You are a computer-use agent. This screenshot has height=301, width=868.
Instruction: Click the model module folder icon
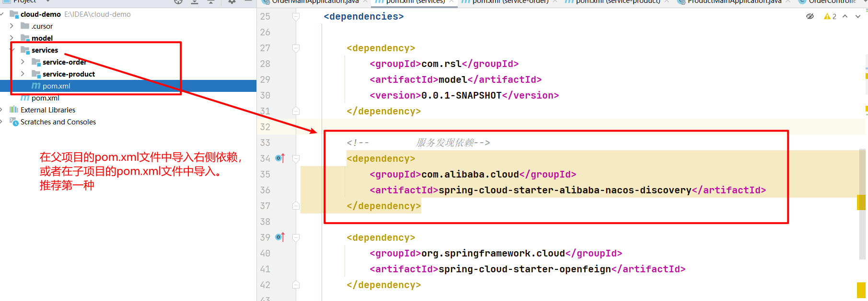point(25,38)
